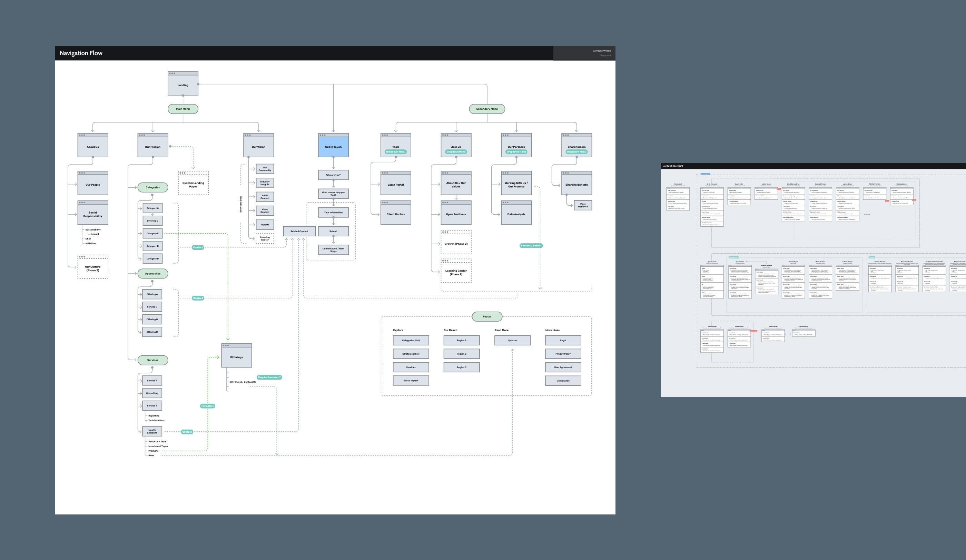The width and height of the screenshot is (966, 560).
Task: Select the Our People page node
Action: pos(93,184)
